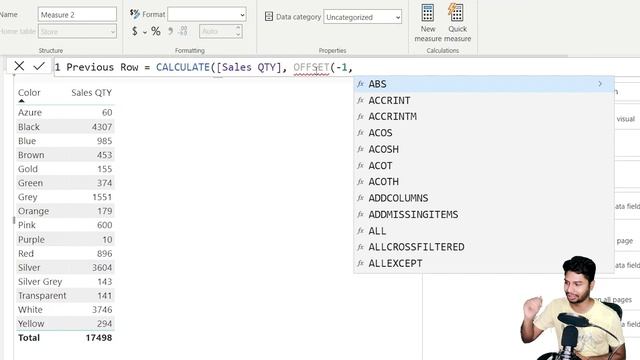Click the CALCULATE keyword in the formula
Image resolution: width=640 pixels, height=360 pixels.
click(x=183, y=67)
